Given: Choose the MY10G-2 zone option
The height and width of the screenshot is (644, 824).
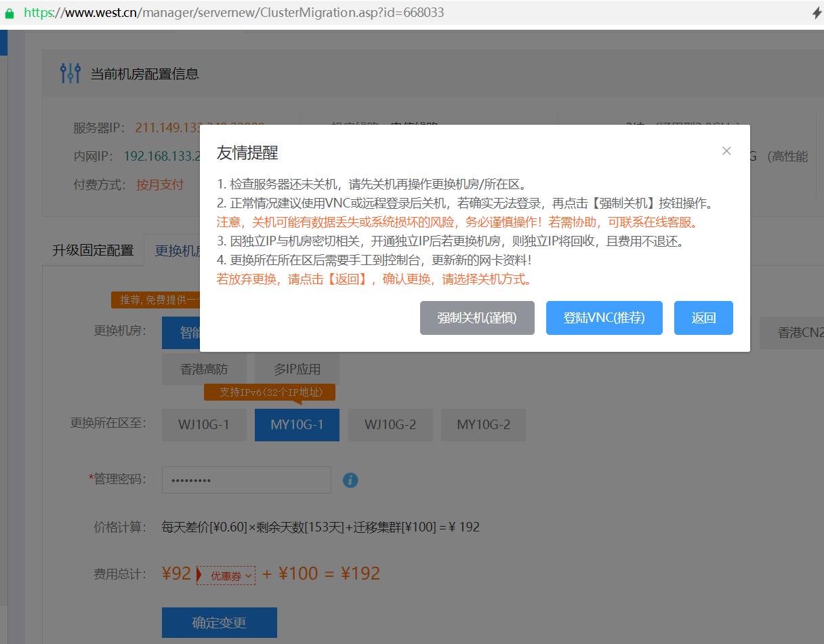Looking at the screenshot, I should (483, 425).
